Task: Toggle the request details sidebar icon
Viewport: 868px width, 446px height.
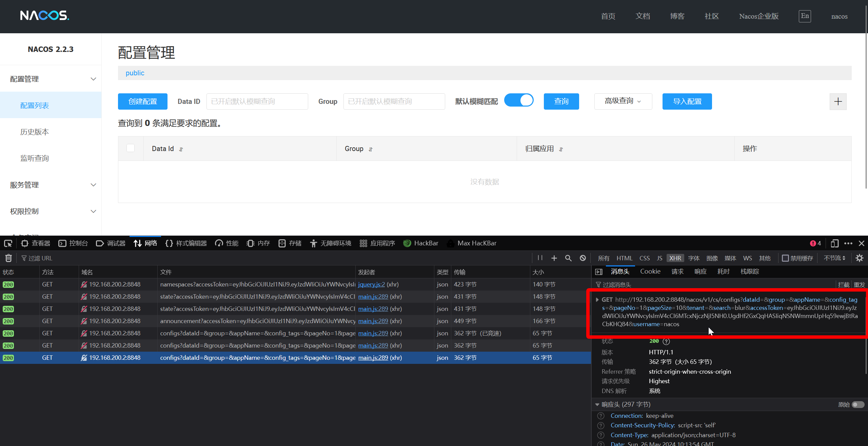Action: click(599, 272)
